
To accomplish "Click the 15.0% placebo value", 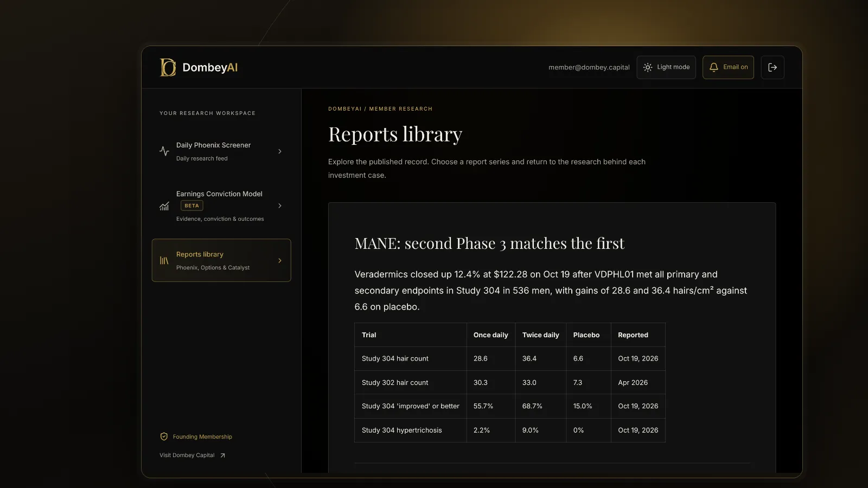I will click(583, 406).
